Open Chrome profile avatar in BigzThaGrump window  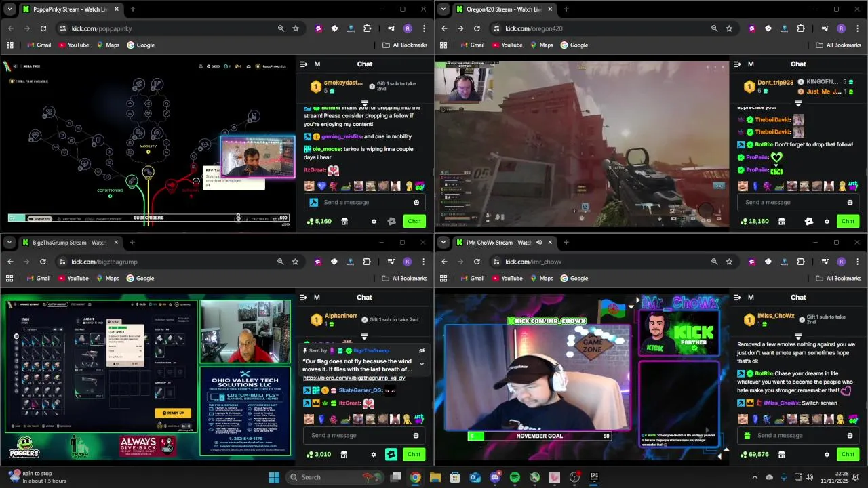point(407,262)
